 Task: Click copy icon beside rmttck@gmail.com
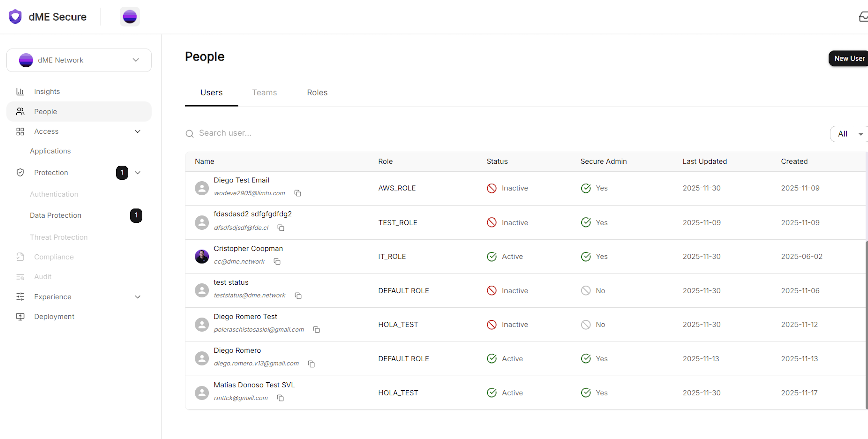[280, 398]
